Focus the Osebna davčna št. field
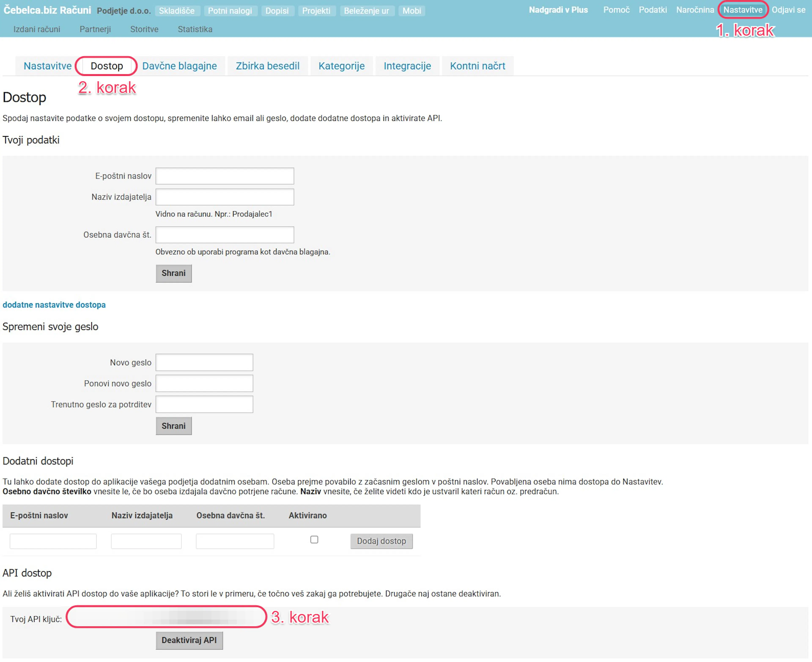Screen dimensions: 812x662 click(225, 235)
